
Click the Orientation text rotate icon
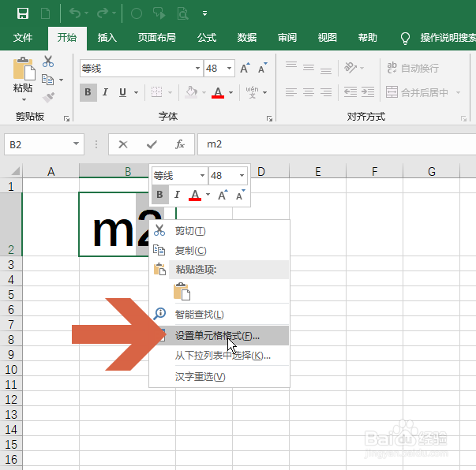(350, 68)
